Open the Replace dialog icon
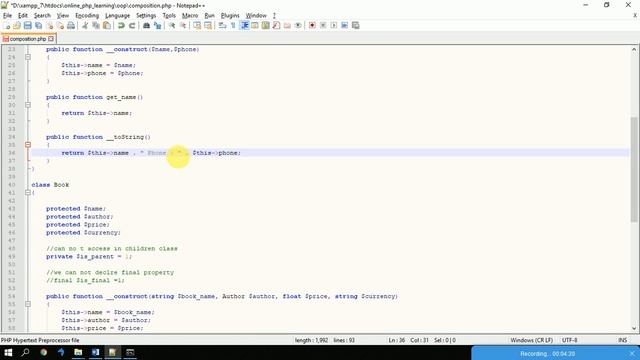The height and width of the screenshot is (360, 640). (x=157, y=25)
